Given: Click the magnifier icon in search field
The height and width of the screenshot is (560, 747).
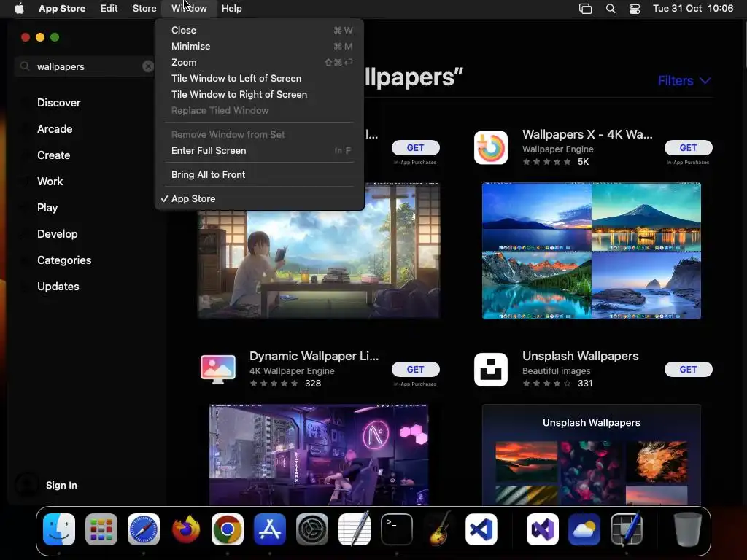Looking at the screenshot, I should [25, 66].
